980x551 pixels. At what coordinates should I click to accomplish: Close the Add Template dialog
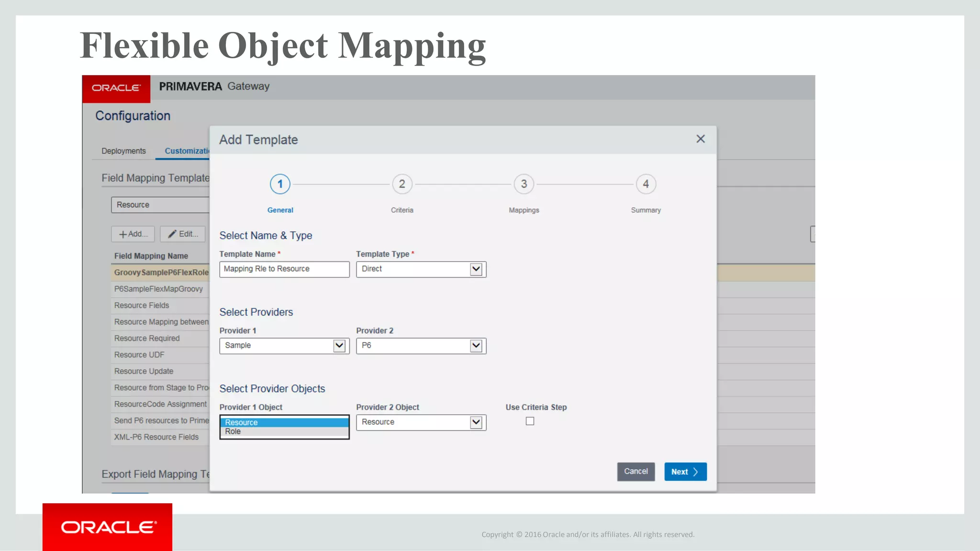click(x=701, y=139)
